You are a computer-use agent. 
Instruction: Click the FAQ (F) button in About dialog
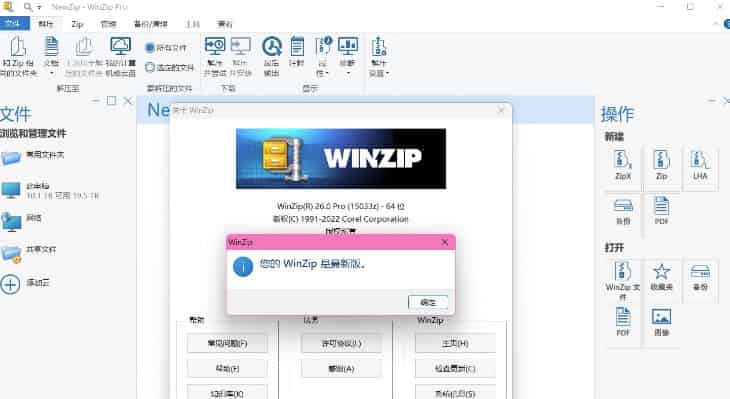[227, 344]
